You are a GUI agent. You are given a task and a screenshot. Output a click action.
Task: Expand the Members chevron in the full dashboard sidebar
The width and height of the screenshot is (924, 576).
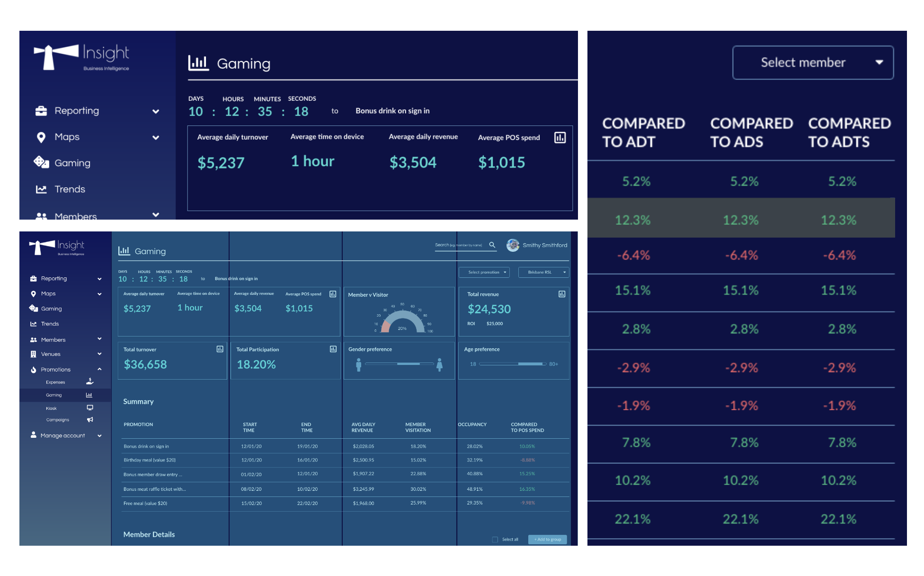click(x=99, y=339)
